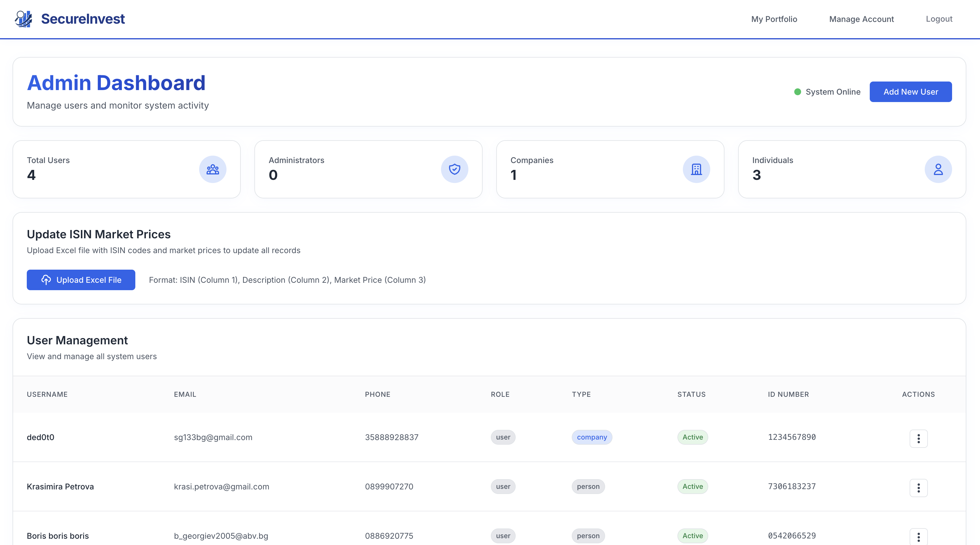This screenshot has height=545, width=980.
Task: Select username Boris boris boris
Action: 58,536
